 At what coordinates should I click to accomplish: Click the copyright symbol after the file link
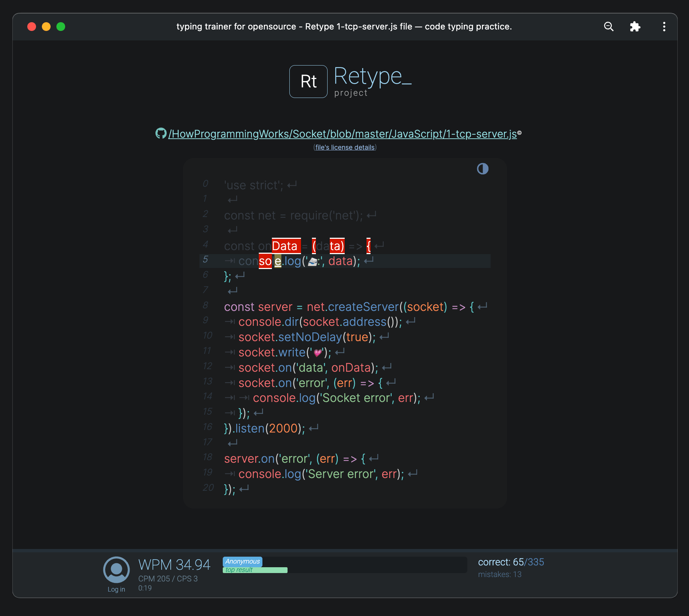point(520,133)
